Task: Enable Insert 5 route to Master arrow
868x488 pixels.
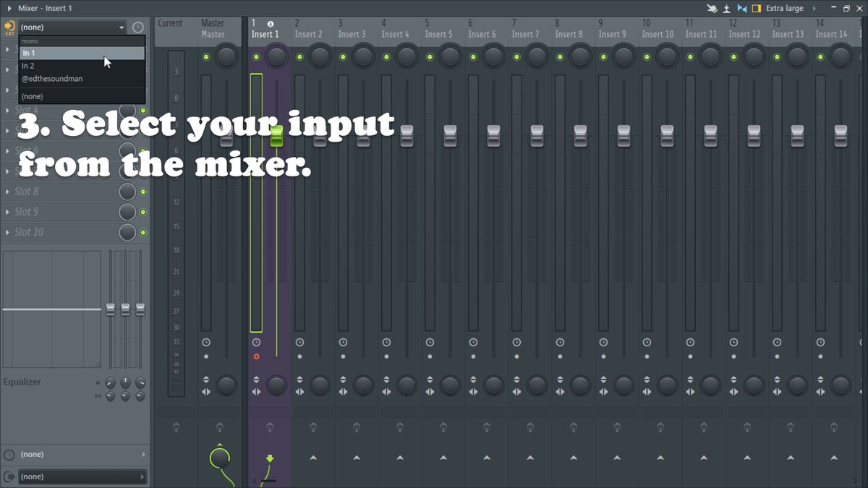Action: [443, 458]
